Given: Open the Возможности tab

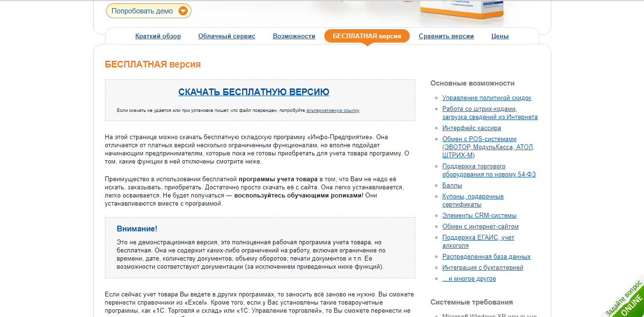Looking at the screenshot, I should (294, 36).
